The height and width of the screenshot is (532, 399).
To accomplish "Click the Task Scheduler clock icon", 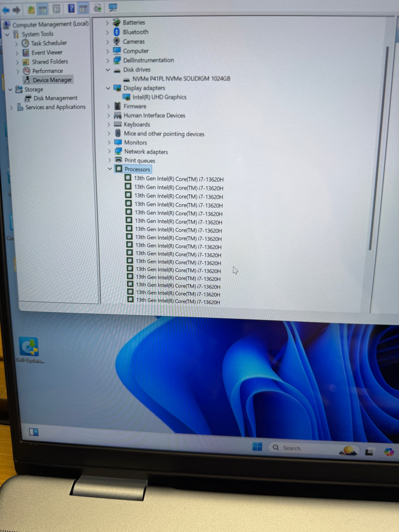I will pos(25,44).
